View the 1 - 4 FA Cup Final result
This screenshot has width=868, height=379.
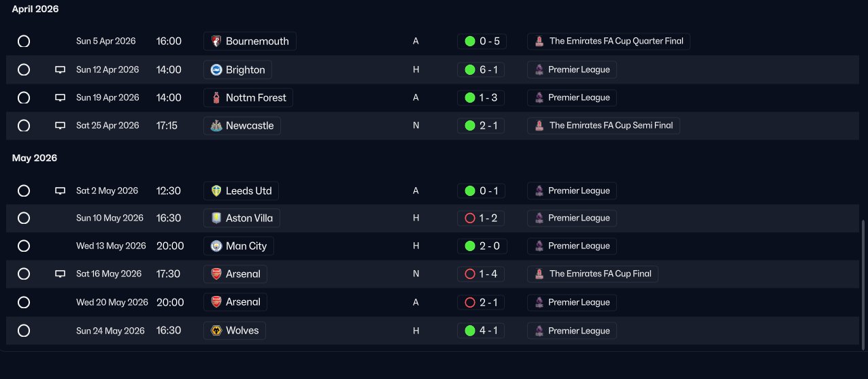pyautogui.click(x=488, y=274)
